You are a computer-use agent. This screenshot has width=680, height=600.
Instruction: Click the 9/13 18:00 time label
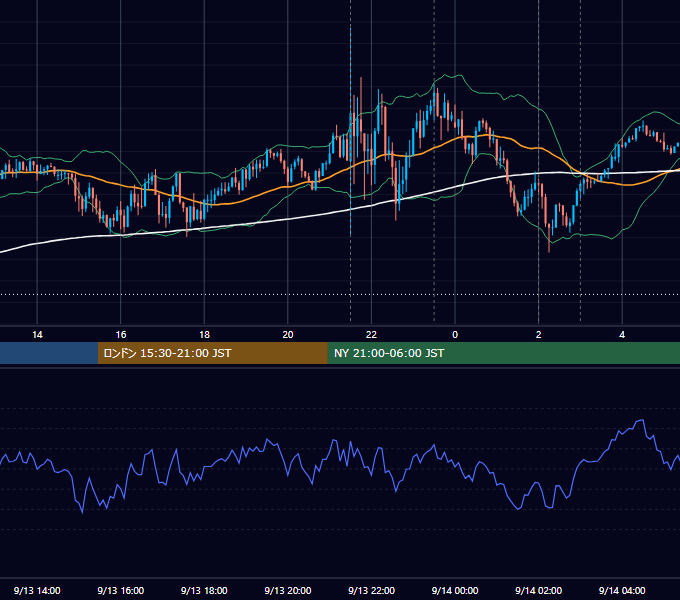204,590
